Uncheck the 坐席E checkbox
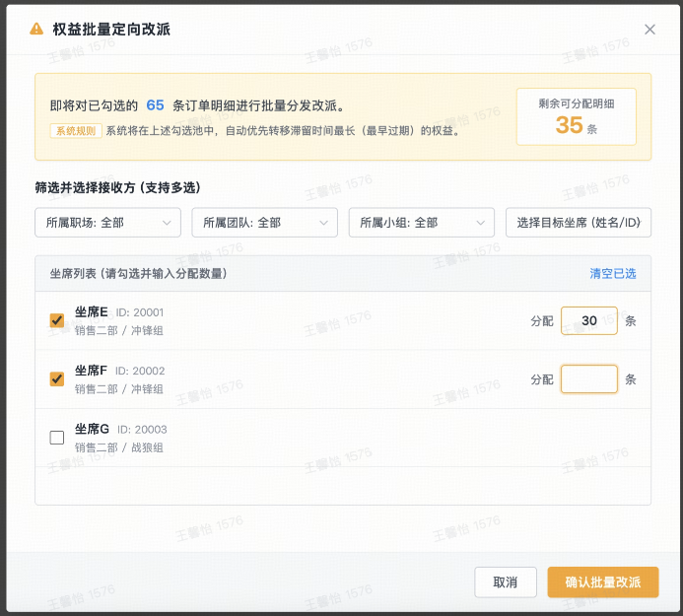Screen dimensions: 683x616 point(57,320)
